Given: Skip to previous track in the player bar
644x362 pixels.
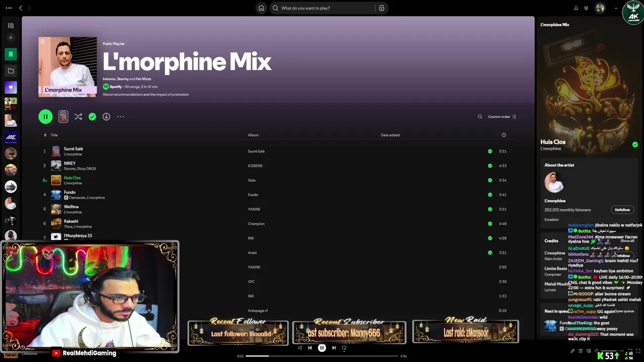Looking at the screenshot, I should click(x=310, y=348).
